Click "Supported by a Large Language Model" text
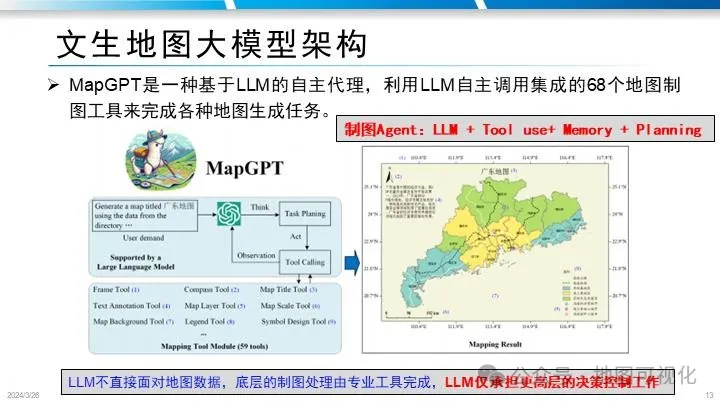 [x=135, y=262]
